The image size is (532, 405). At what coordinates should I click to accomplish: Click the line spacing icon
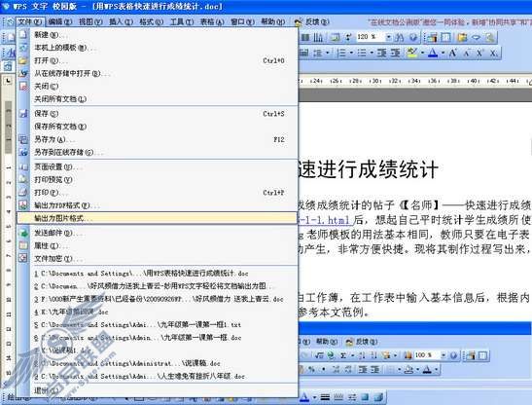[x=317, y=53]
